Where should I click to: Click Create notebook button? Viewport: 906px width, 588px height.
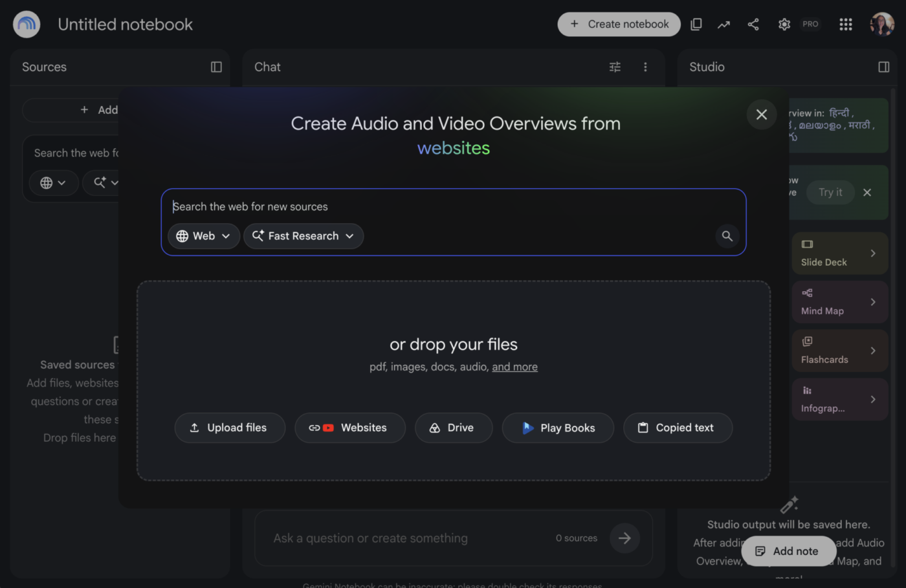tap(619, 25)
